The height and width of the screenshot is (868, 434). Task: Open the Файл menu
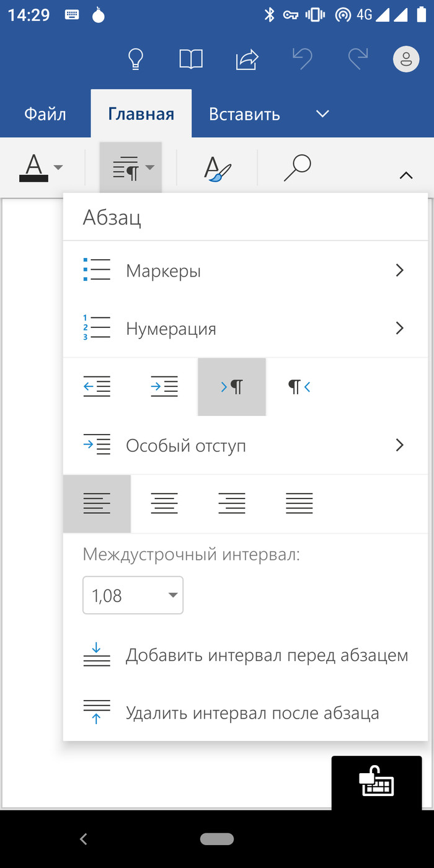(45, 114)
